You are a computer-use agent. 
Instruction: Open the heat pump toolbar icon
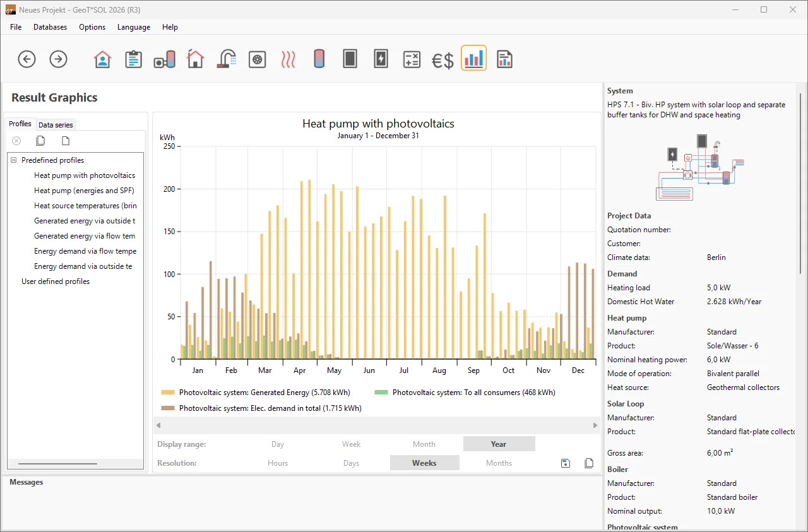click(257, 59)
